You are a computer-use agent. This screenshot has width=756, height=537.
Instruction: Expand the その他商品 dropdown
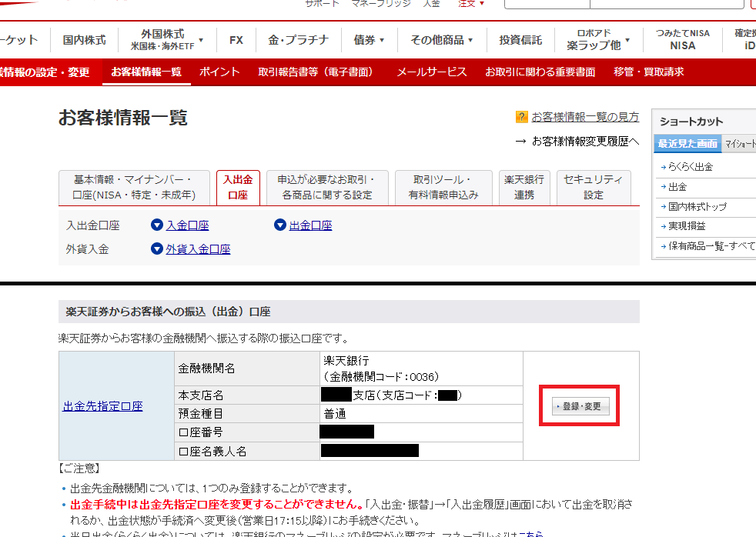442,40
